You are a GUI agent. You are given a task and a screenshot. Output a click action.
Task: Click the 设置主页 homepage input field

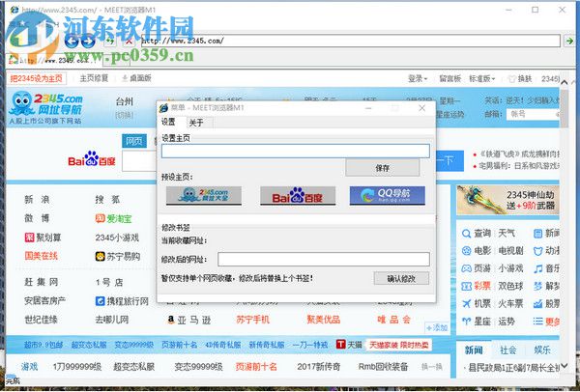[295, 151]
